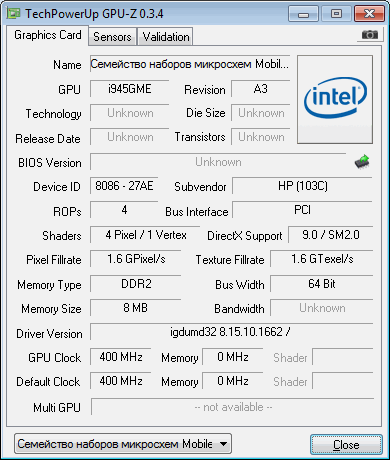390x460 pixels.
Task: Click the Memory Size value 8 MB
Action: (x=136, y=308)
